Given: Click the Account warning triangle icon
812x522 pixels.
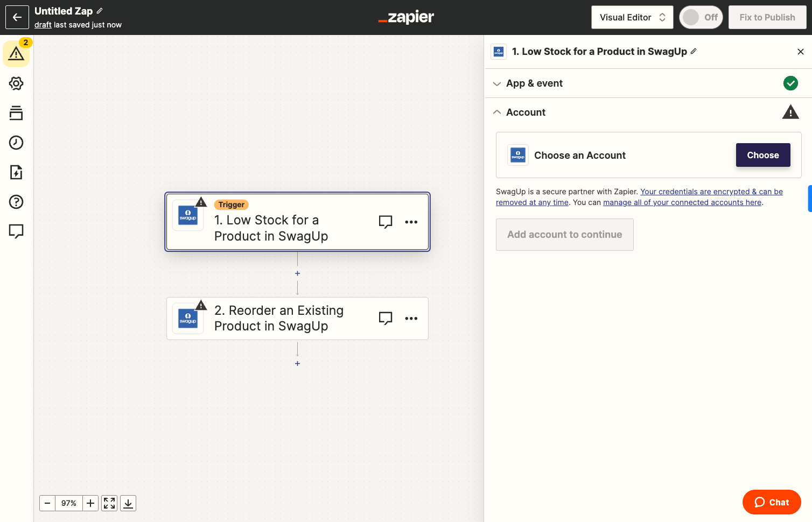Looking at the screenshot, I should click(790, 112).
